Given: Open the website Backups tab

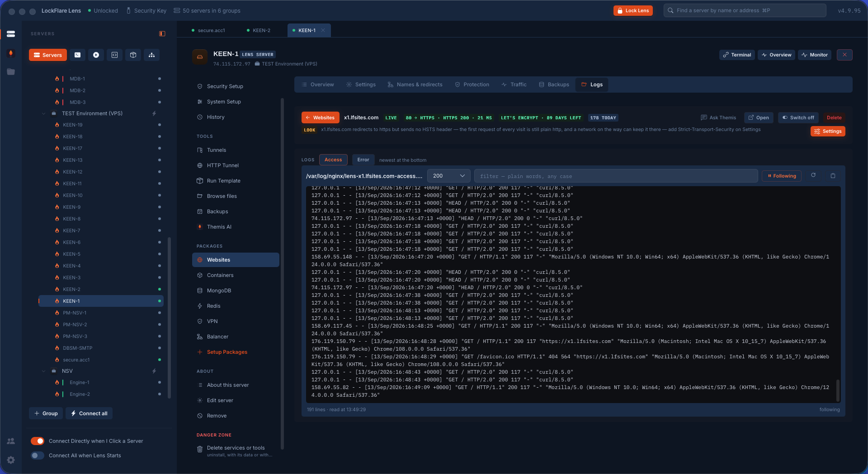Looking at the screenshot, I should tap(554, 84).
